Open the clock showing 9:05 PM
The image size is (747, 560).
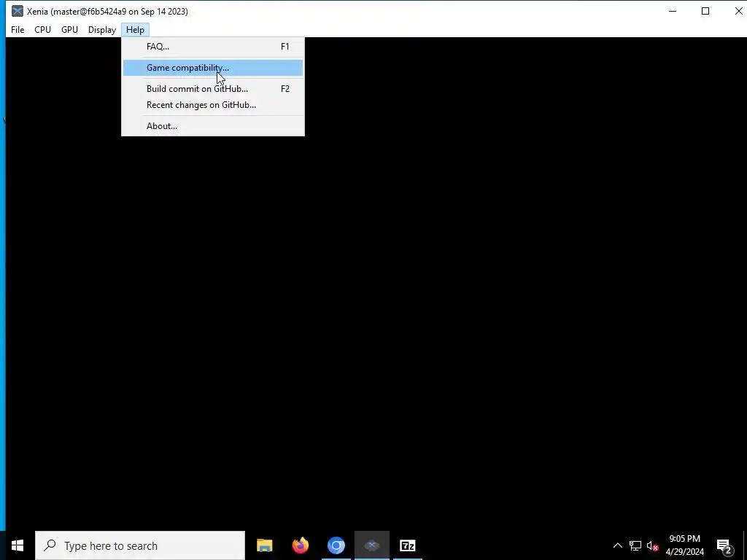[684, 545]
